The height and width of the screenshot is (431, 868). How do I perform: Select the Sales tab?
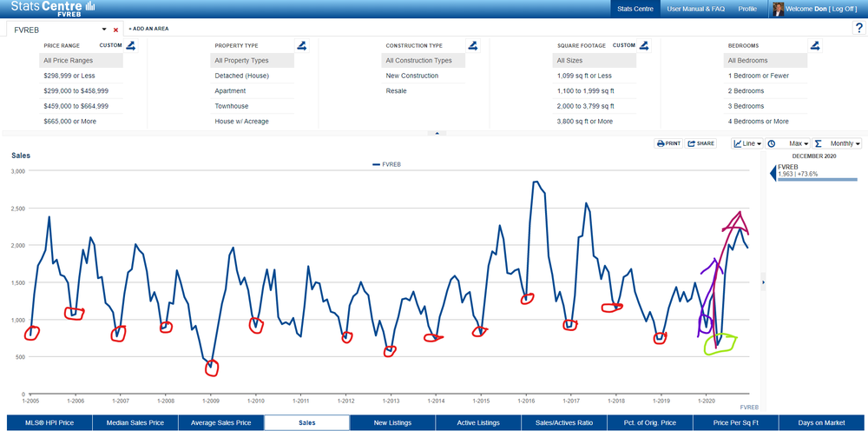[x=306, y=422]
